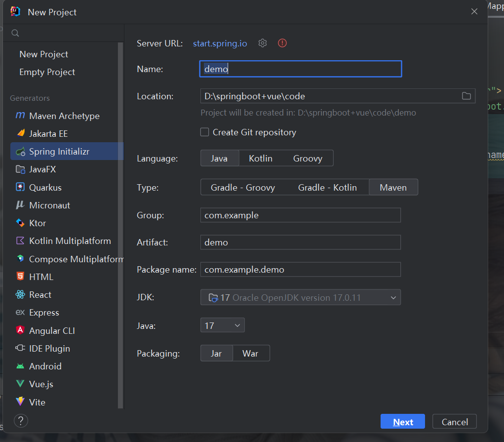Screen dimensions: 504x442
Task: Click the Maven Archetype generator icon
Action: point(20,116)
